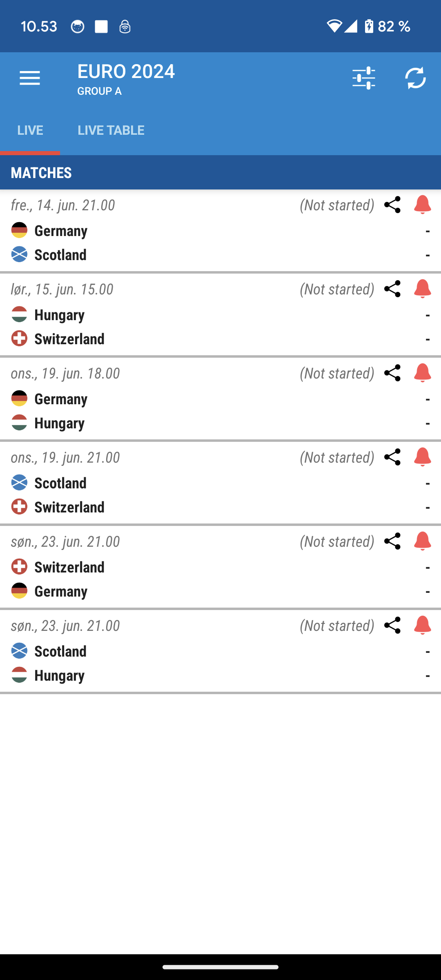This screenshot has width=441, height=980.
Task: Select the LIVE tab
Action: pyautogui.click(x=30, y=130)
